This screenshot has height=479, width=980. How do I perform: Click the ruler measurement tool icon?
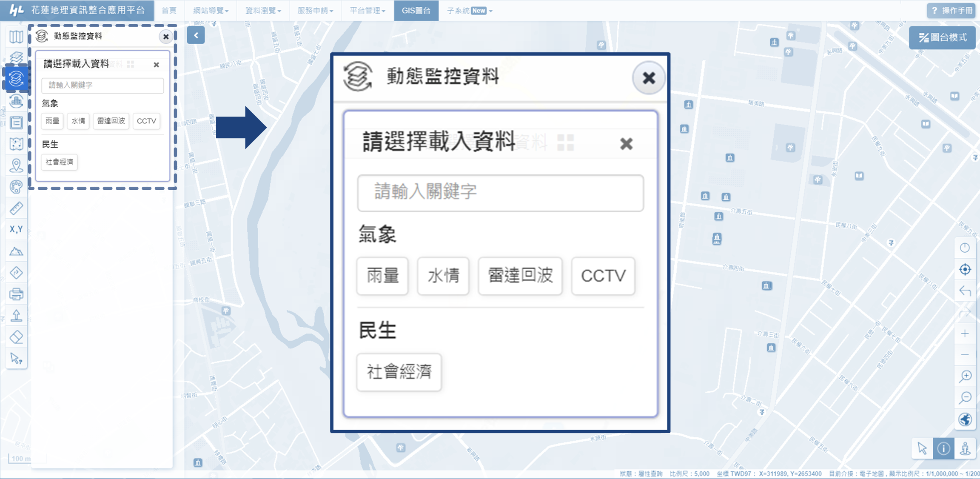point(16,208)
